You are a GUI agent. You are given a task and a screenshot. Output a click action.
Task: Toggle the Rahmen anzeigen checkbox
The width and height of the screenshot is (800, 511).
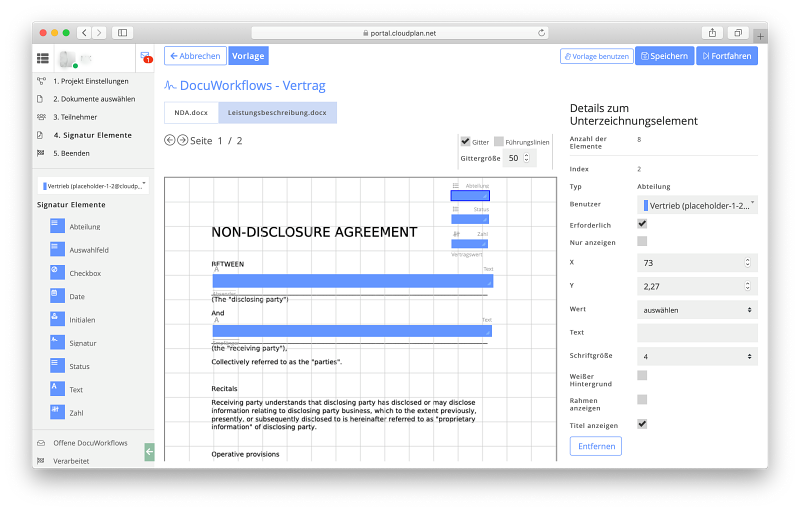(x=642, y=399)
